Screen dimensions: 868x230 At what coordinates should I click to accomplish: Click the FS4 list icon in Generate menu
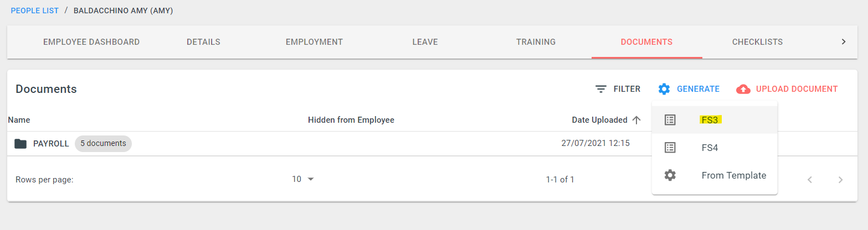click(x=670, y=148)
